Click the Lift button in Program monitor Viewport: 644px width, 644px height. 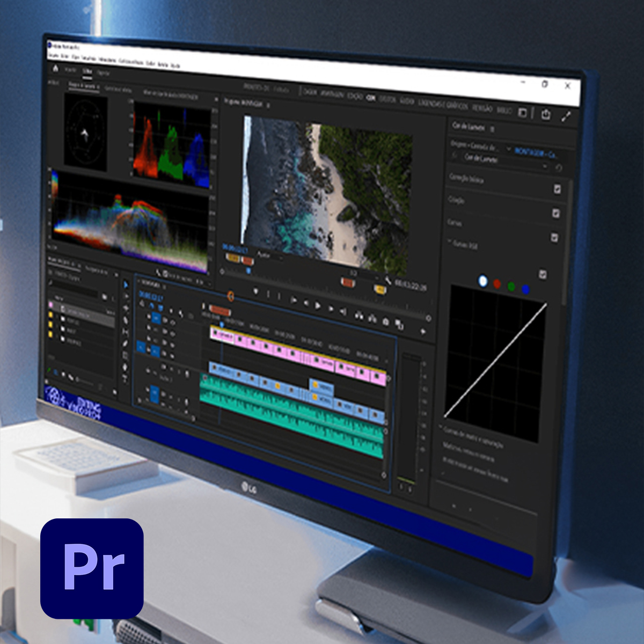click(359, 315)
